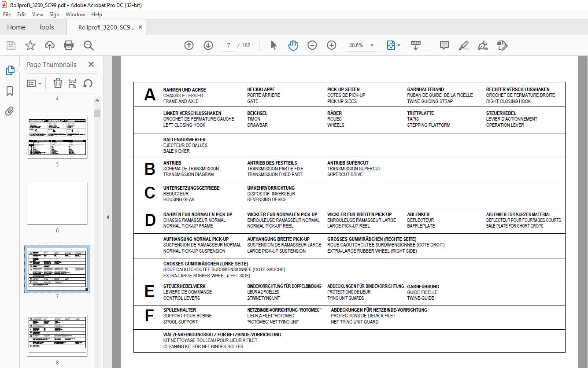Open the Sign menu
The image size is (588, 368).
point(54,15)
